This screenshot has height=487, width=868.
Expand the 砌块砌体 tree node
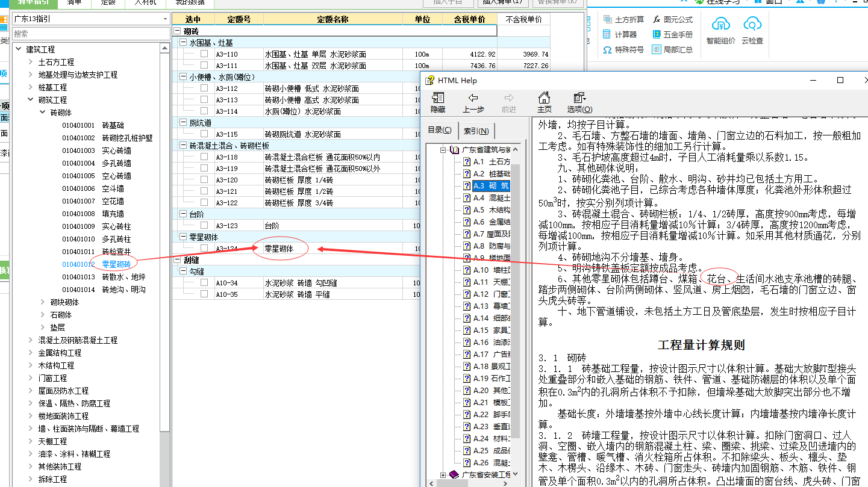[x=42, y=302]
